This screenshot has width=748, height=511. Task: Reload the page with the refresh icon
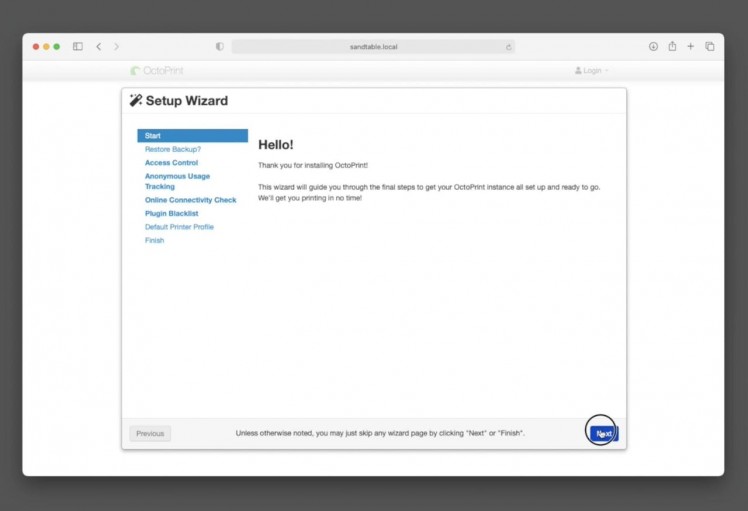[509, 47]
